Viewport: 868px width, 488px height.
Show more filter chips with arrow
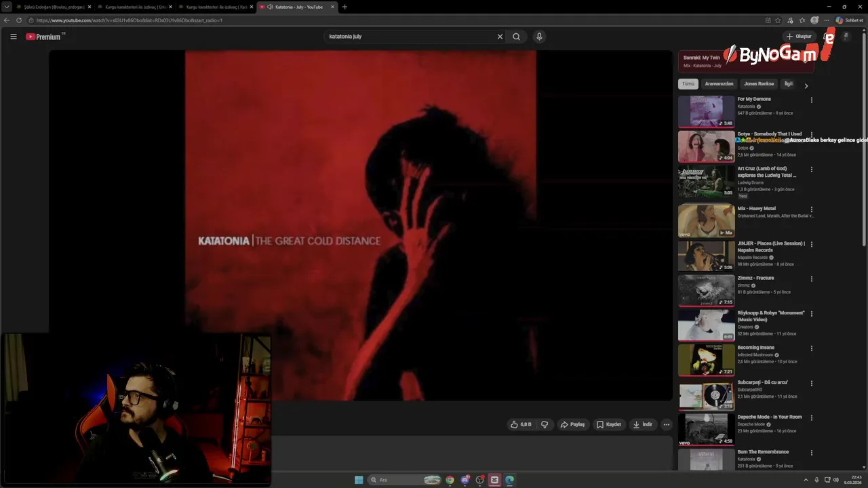point(806,85)
